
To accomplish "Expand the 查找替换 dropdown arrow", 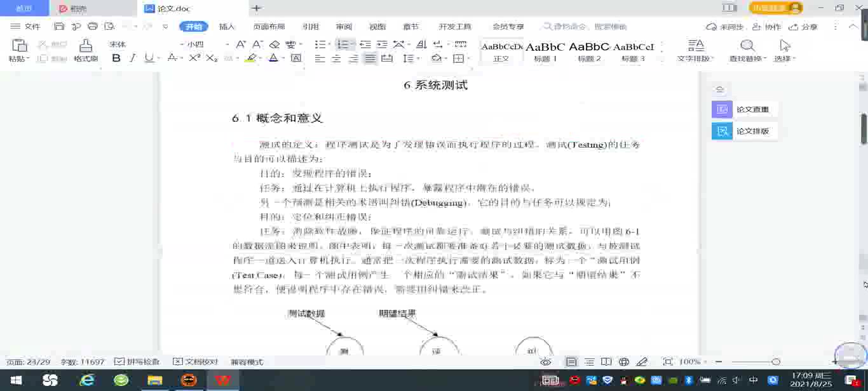I will pos(765,58).
